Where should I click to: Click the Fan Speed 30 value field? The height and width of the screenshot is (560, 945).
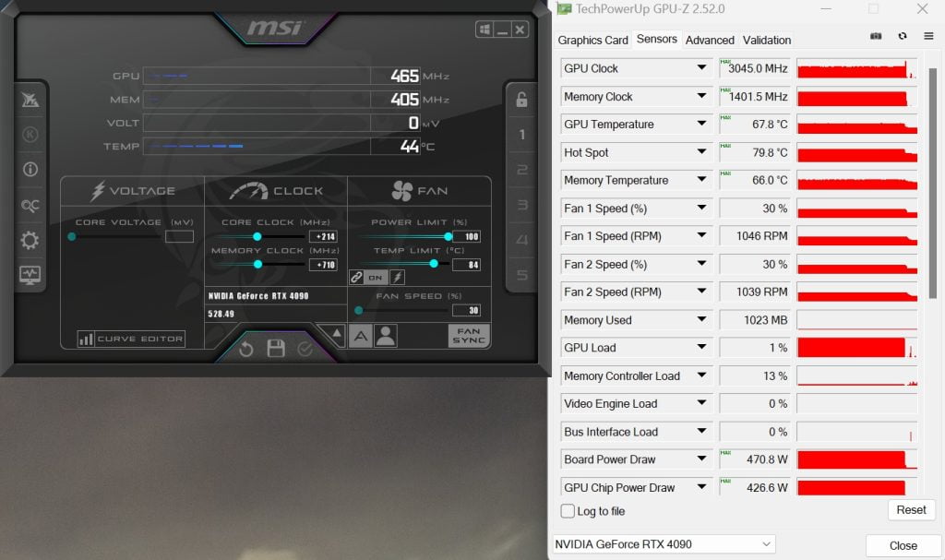466,310
